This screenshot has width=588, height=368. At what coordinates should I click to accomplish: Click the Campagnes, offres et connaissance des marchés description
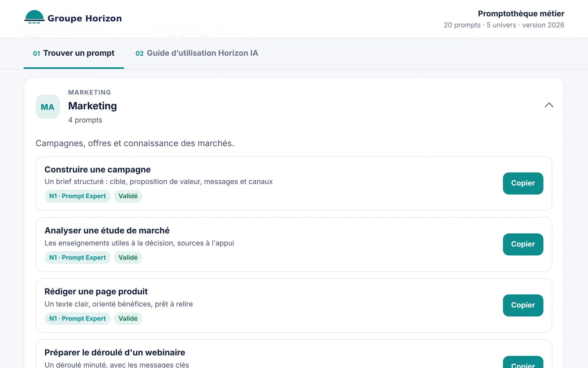pos(135,143)
